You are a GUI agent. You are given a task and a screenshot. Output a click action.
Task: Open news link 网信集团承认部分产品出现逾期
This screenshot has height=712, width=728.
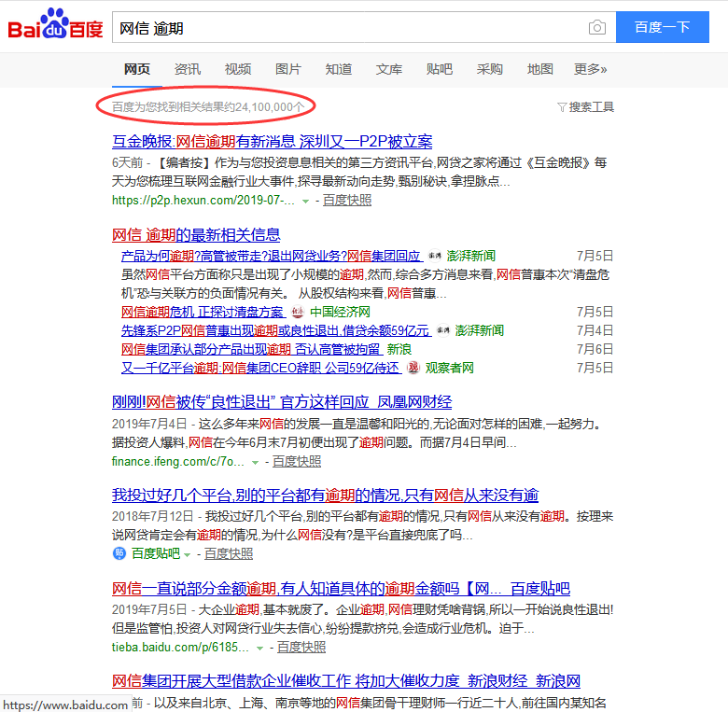[252, 349]
